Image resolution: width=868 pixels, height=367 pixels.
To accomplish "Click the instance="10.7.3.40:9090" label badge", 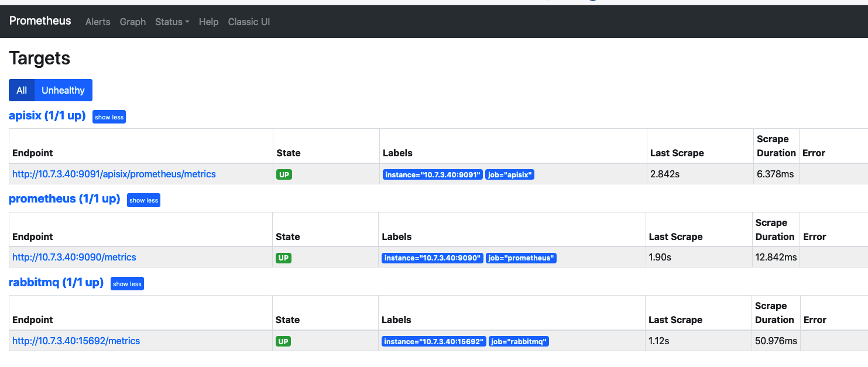I will tap(433, 258).
